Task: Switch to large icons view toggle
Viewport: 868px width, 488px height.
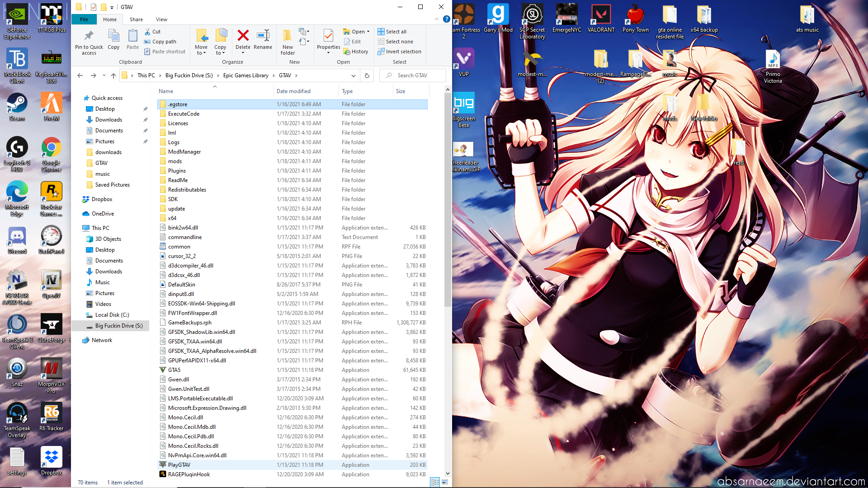Action: coord(445,482)
